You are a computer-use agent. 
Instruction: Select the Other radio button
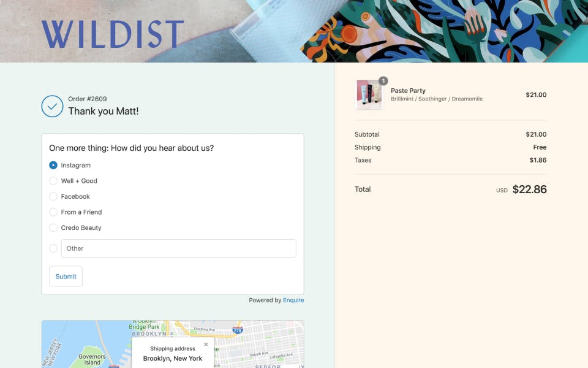53,248
